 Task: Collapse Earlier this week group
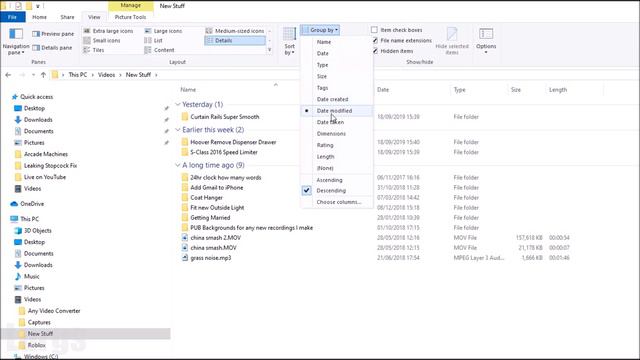click(x=178, y=130)
